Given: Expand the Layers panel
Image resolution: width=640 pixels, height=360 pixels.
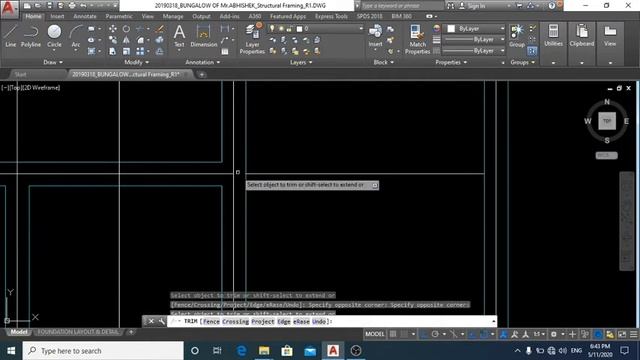Looking at the screenshot, I should tap(301, 62).
